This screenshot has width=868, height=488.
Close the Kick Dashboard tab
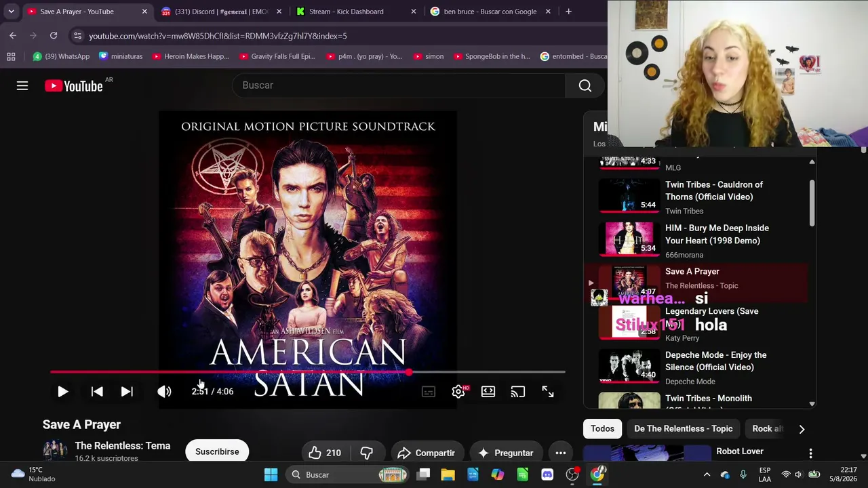pos(414,12)
